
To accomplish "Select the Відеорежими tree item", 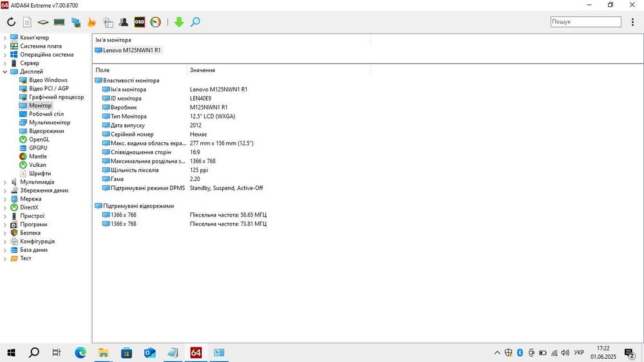I will coord(46,131).
